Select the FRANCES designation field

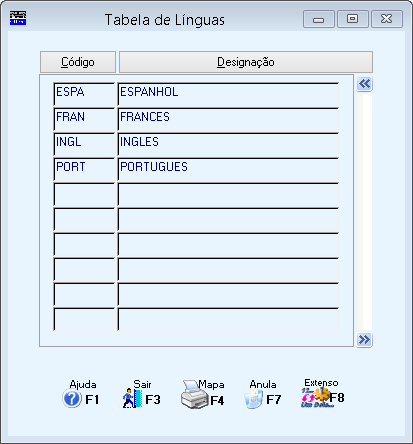click(x=228, y=119)
